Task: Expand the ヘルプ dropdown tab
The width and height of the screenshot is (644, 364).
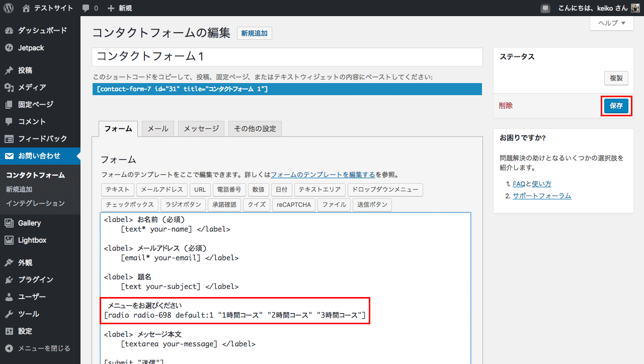Action: point(612,23)
